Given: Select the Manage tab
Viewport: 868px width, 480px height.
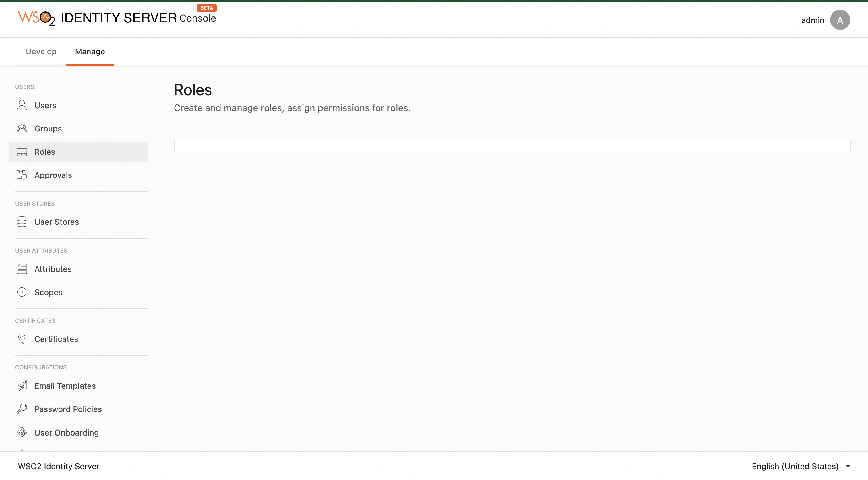Looking at the screenshot, I should tap(90, 51).
